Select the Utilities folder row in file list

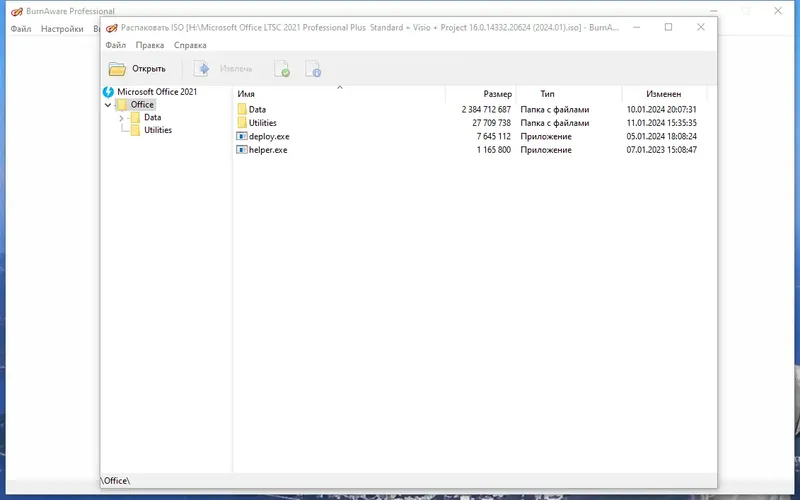(469, 123)
